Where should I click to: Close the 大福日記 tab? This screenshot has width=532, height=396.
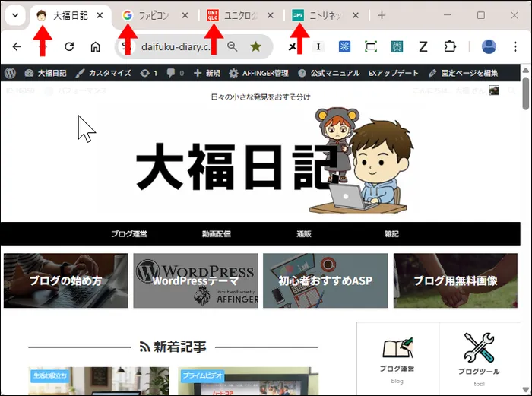pos(100,16)
